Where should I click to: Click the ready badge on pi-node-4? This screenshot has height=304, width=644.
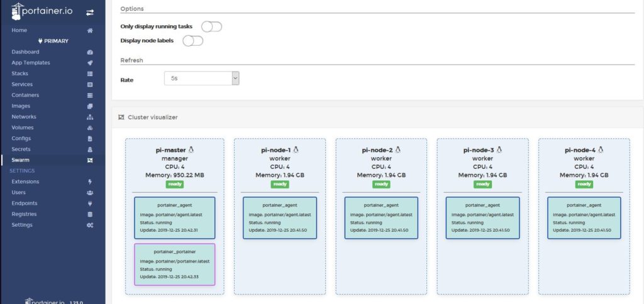pos(584,185)
